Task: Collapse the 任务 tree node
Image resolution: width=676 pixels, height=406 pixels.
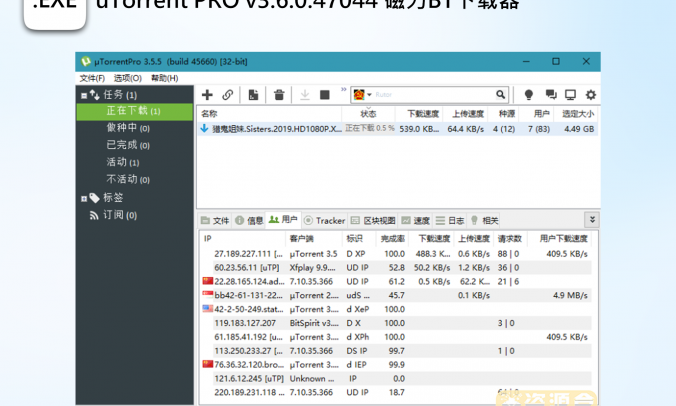Action: pyautogui.click(x=84, y=96)
